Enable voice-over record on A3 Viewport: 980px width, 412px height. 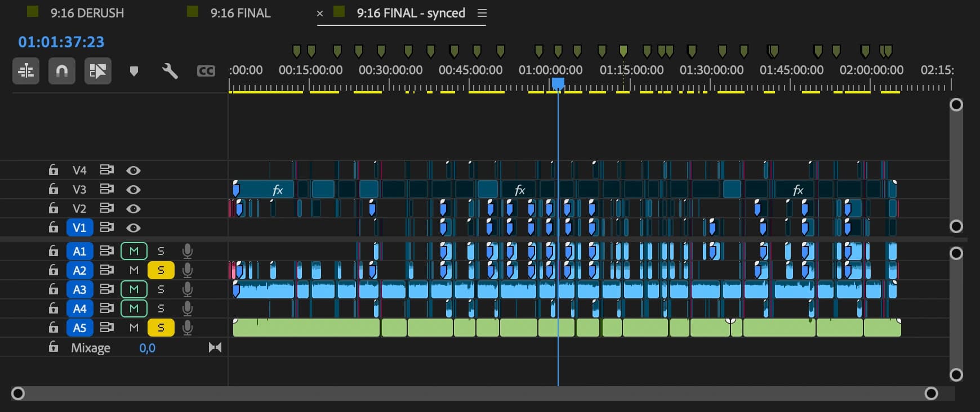188,289
